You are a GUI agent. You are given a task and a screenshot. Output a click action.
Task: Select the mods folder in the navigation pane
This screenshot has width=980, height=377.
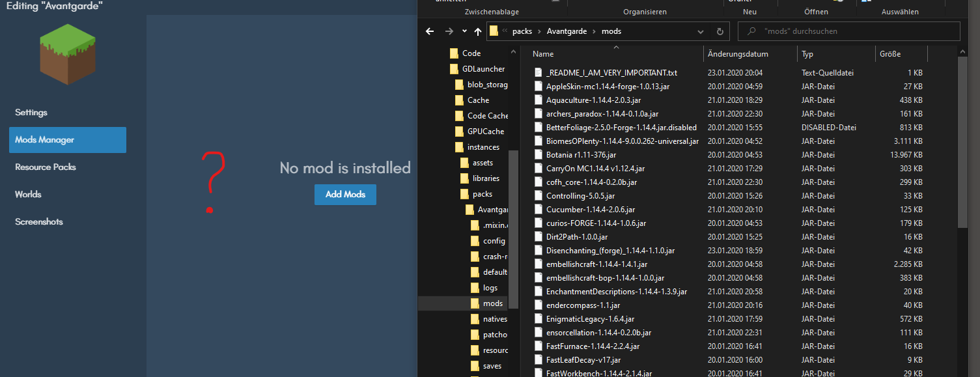pyautogui.click(x=492, y=303)
